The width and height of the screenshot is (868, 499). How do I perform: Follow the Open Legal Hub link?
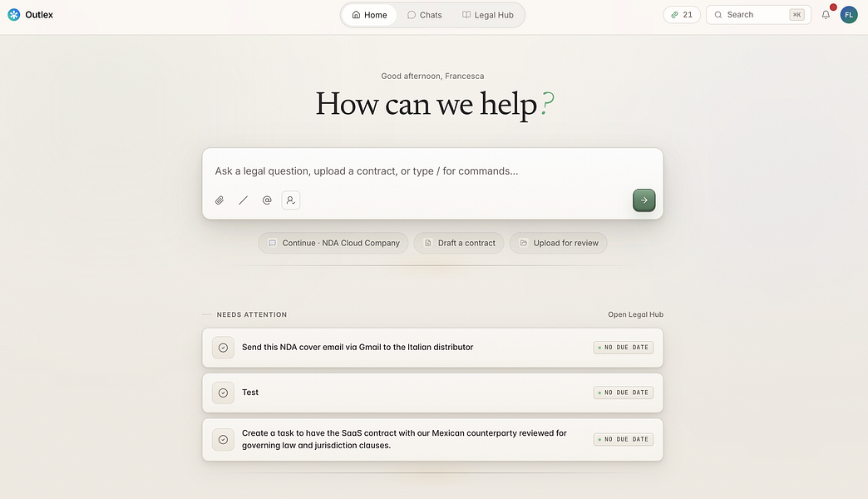[635, 314]
